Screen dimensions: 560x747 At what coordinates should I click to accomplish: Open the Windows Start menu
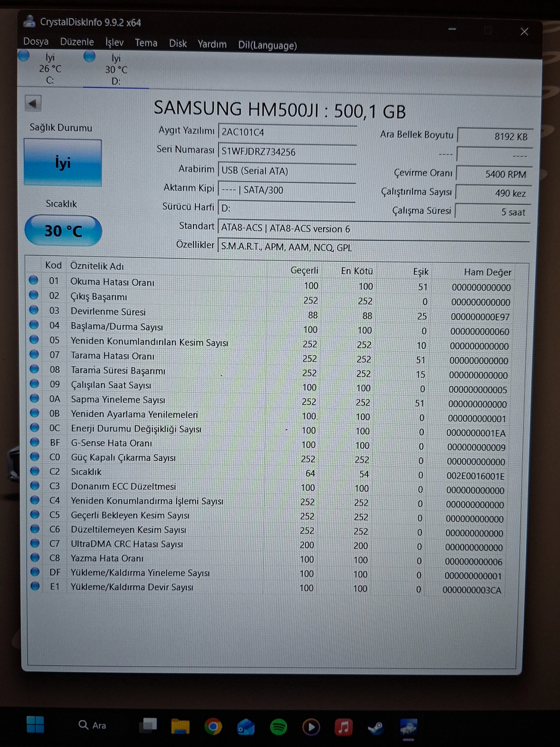[35, 724]
